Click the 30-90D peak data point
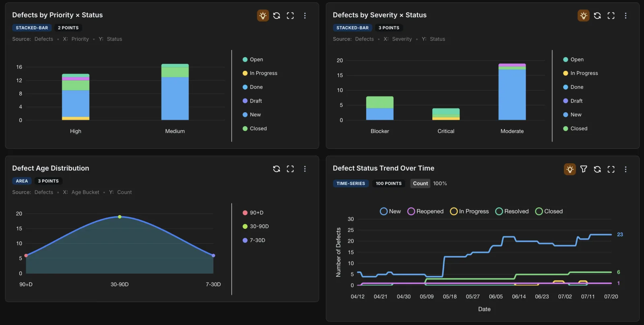 pyautogui.click(x=120, y=217)
